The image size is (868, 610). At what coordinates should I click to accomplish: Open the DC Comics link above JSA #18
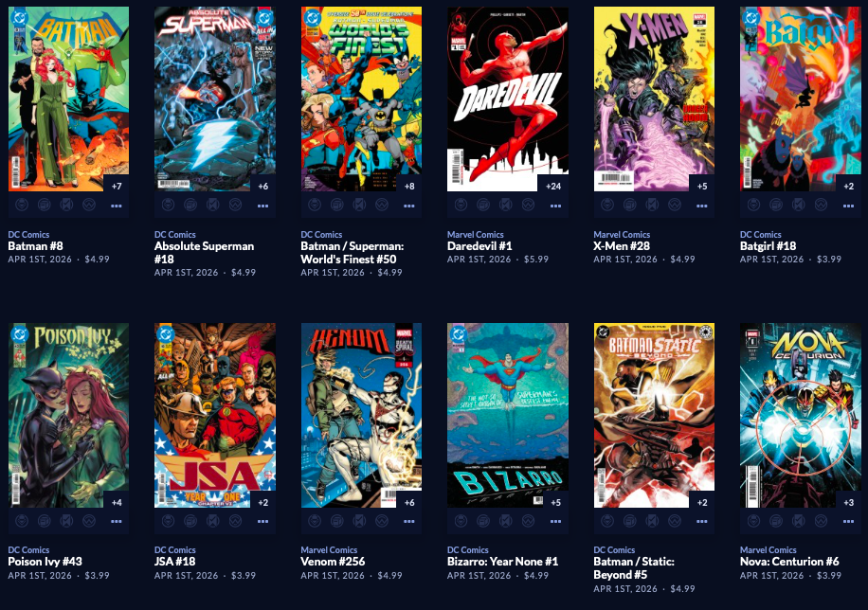coord(175,550)
